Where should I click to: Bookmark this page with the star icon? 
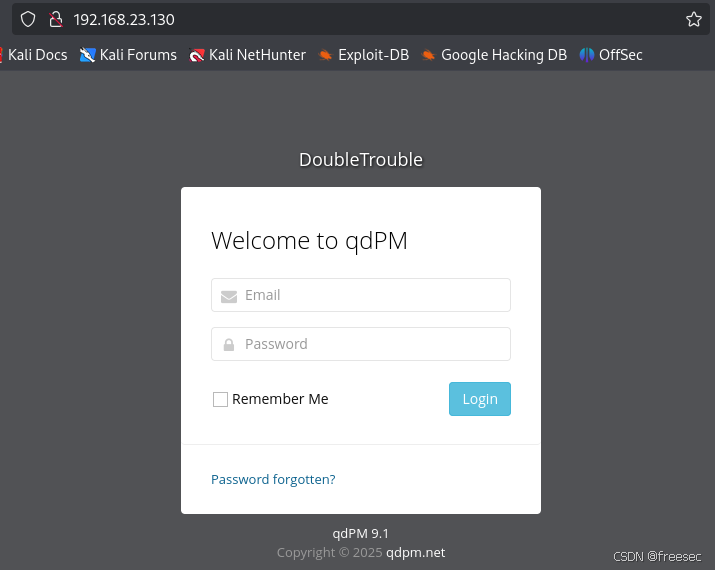click(694, 19)
